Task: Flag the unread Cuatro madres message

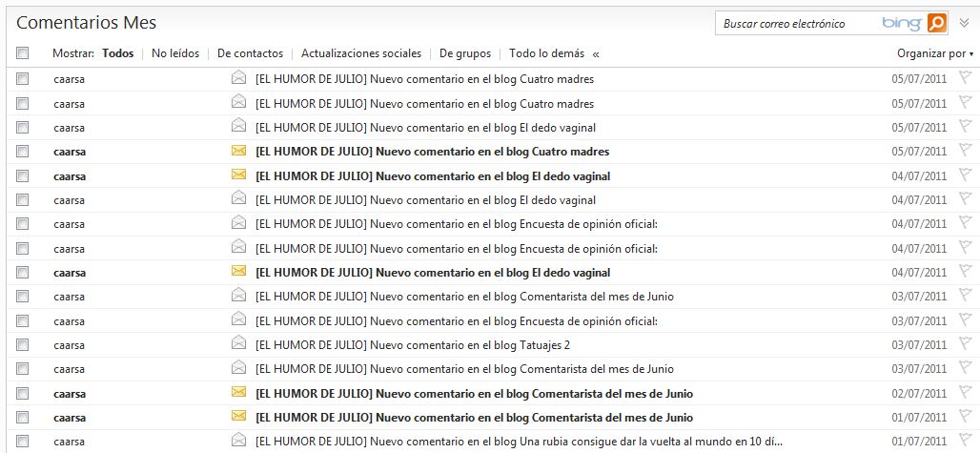Action: [x=966, y=151]
